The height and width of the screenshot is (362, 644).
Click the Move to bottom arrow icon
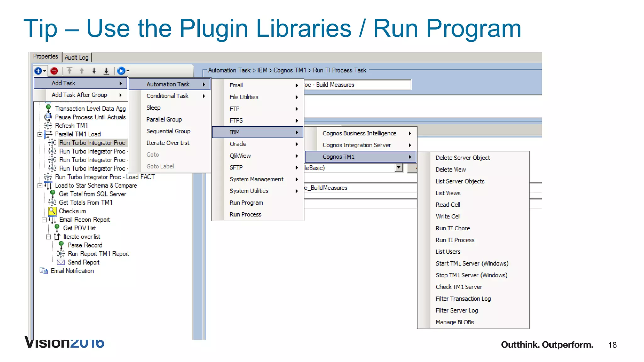(106, 71)
